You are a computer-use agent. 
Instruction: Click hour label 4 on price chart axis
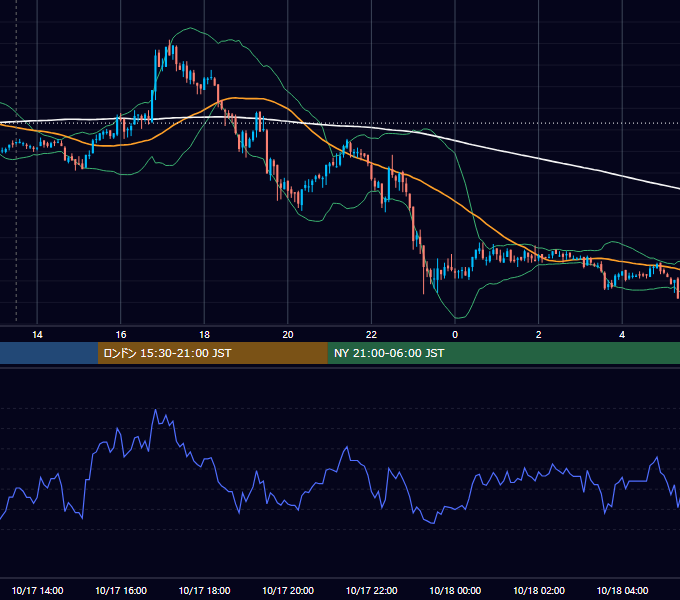click(x=622, y=335)
